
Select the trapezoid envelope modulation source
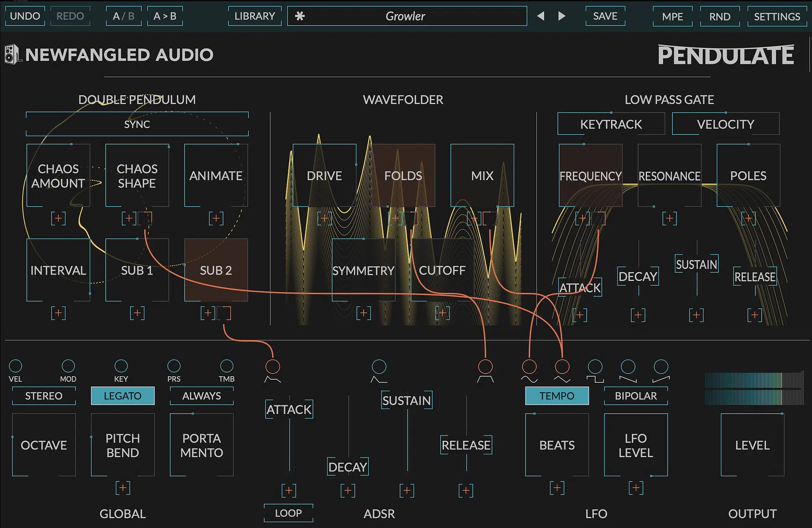[485, 367]
